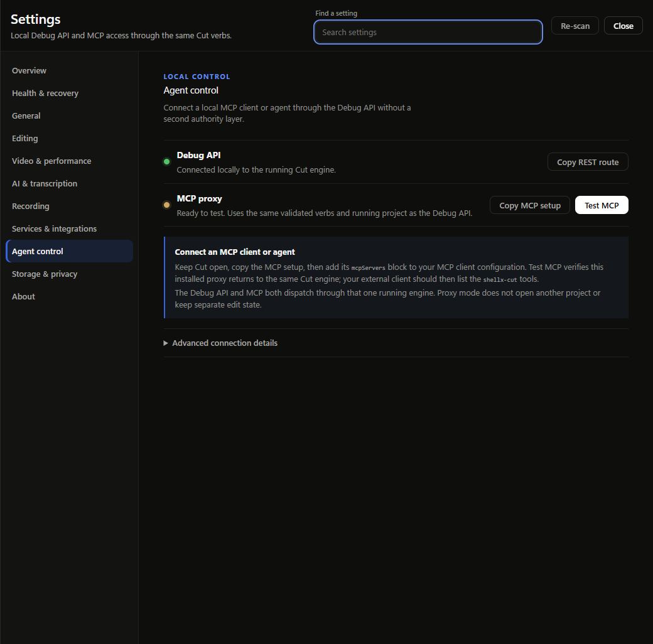
Task: Click the mcpServers code text
Action: coord(368,268)
